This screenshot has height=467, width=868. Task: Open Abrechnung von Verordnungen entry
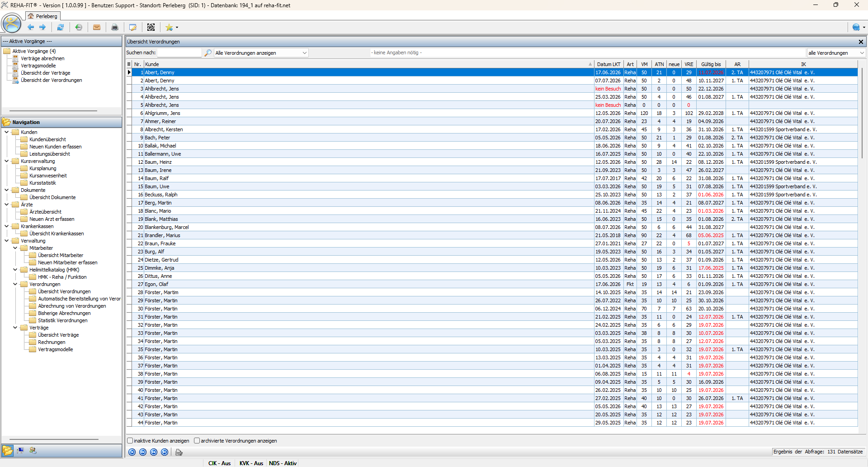[72, 306]
